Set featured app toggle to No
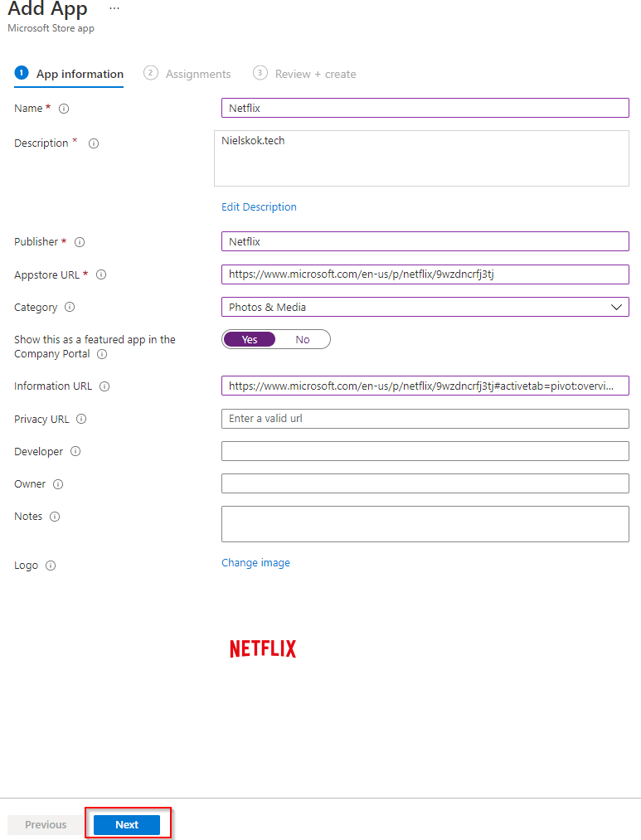641x840 pixels. coord(303,340)
